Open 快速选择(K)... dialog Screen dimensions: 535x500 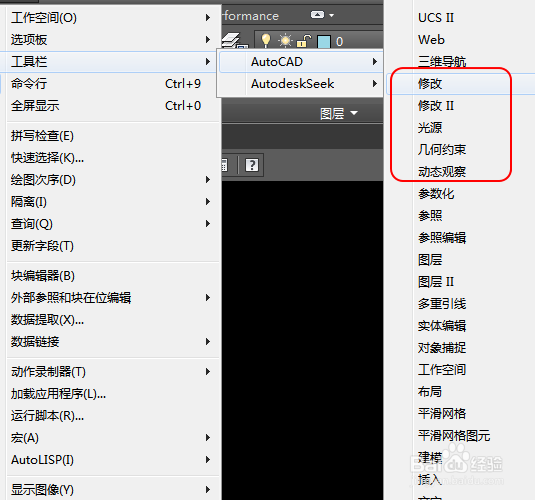[110, 158]
